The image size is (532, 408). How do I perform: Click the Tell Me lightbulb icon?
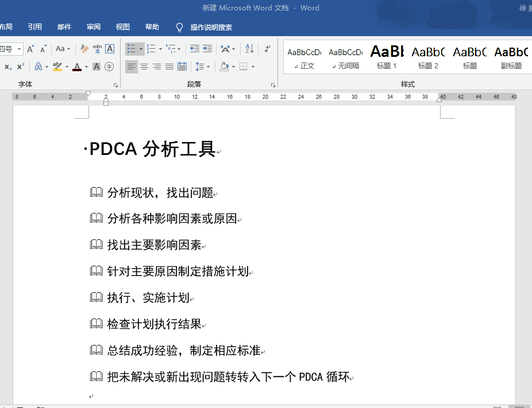coord(179,27)
